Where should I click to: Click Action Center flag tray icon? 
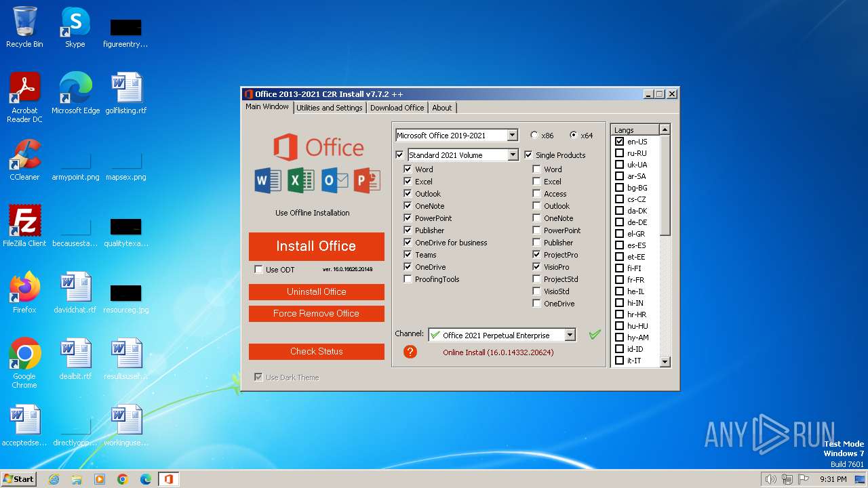click(804, 479)
